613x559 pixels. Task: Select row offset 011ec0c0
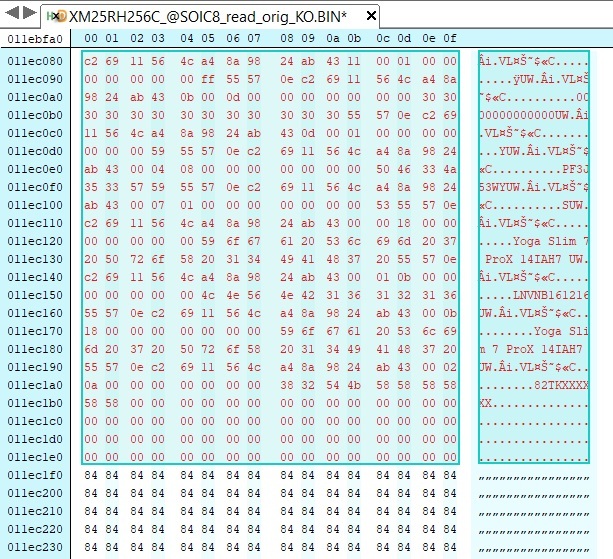[35, 133]
